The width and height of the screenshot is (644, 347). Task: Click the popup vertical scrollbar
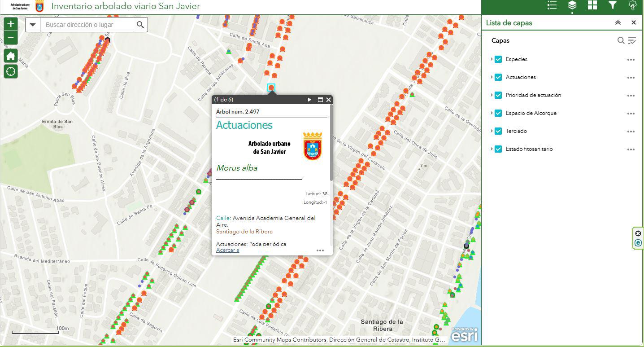click(x=331, y=144)
